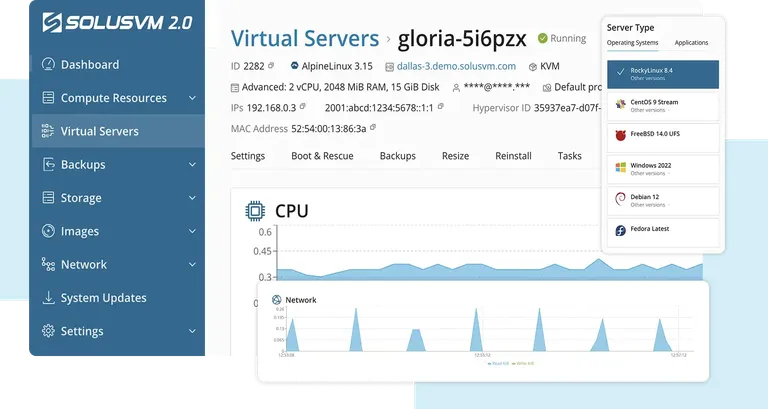Select the Debian 12 operating system option

662,200
